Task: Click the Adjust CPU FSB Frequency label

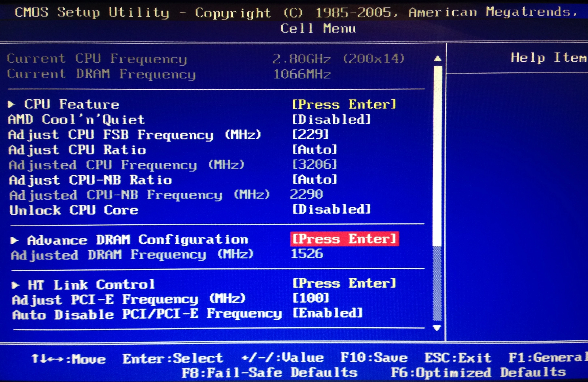Action: click(x=135, y=135)
